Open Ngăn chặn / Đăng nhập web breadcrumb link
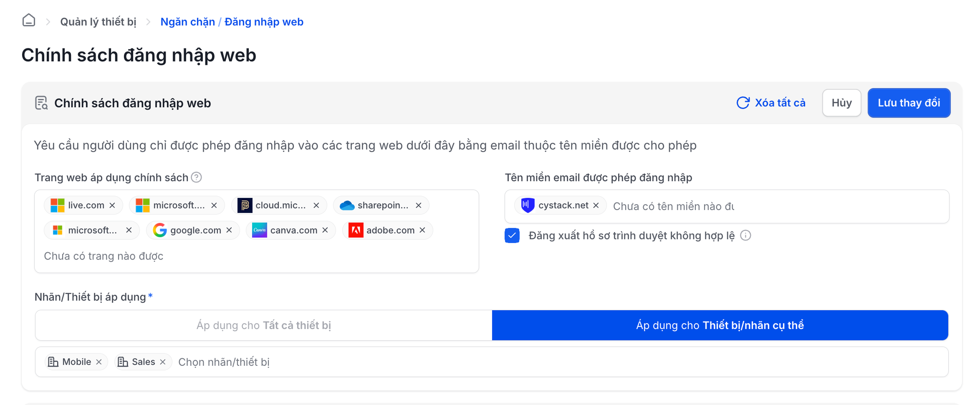980x405 pixels. (232, 21)
